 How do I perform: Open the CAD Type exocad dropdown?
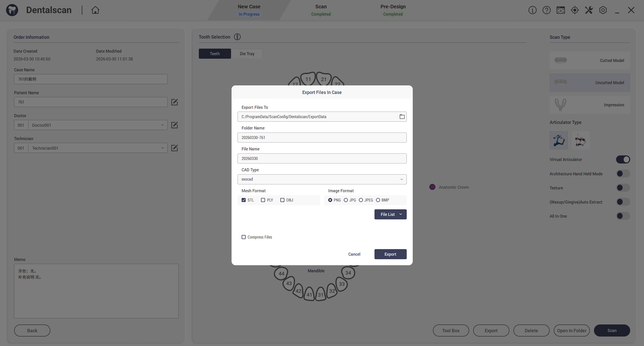pos(322,179)
